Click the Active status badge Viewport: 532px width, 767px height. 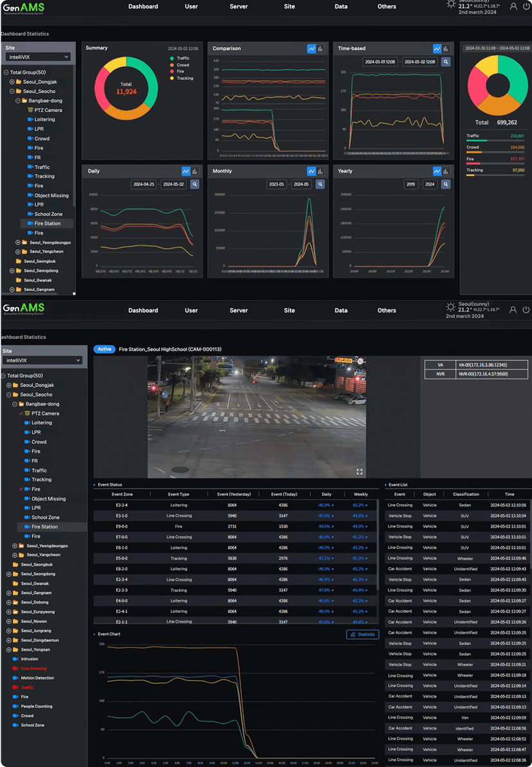pyautogui.click(x=104, y=349)
